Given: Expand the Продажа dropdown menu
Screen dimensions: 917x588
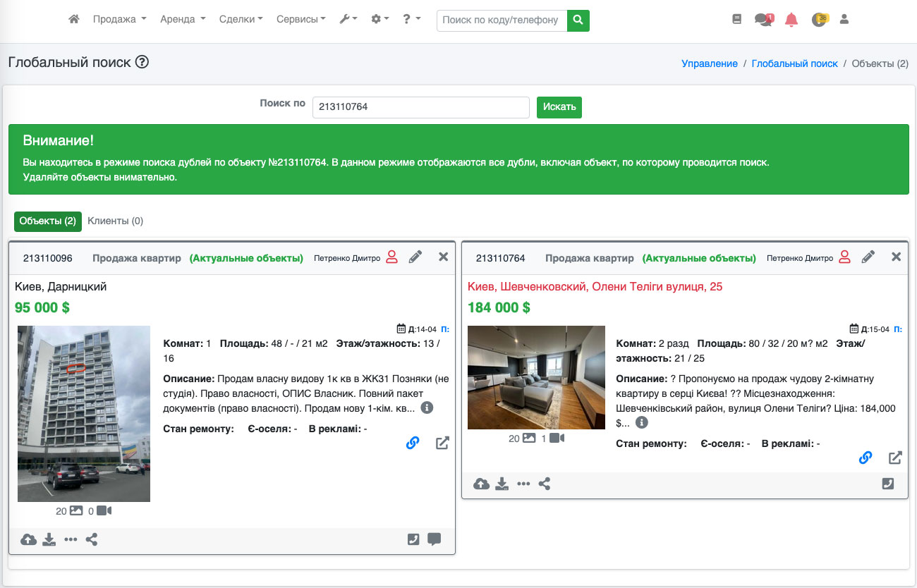Looking at the screenshot, I should pyautogui.click(x=119, y=20).
